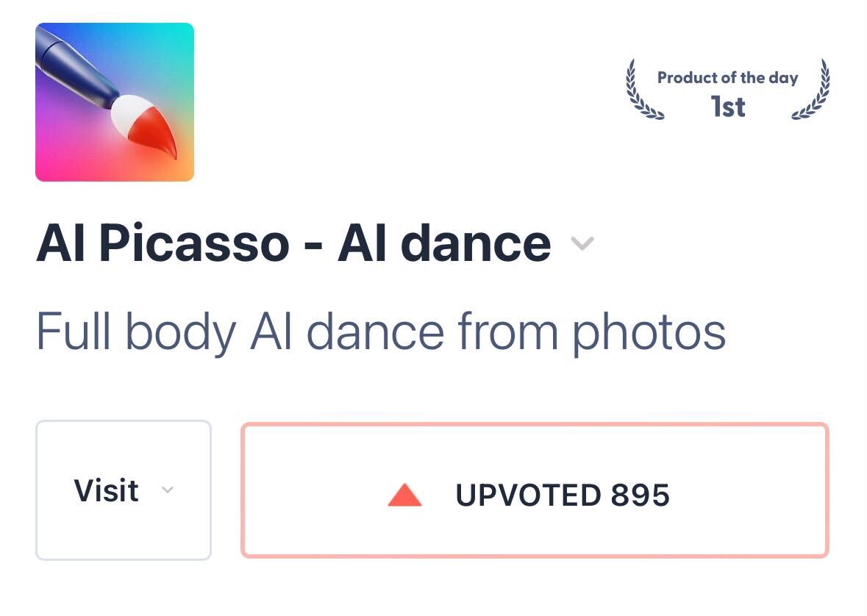Select the left laurel wreath icon

click(644, 90)
